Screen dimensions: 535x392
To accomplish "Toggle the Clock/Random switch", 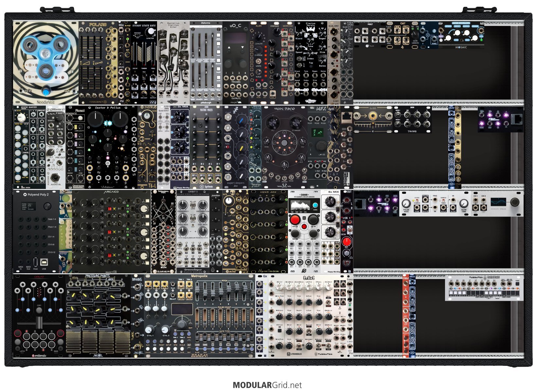I will point(417,200).
